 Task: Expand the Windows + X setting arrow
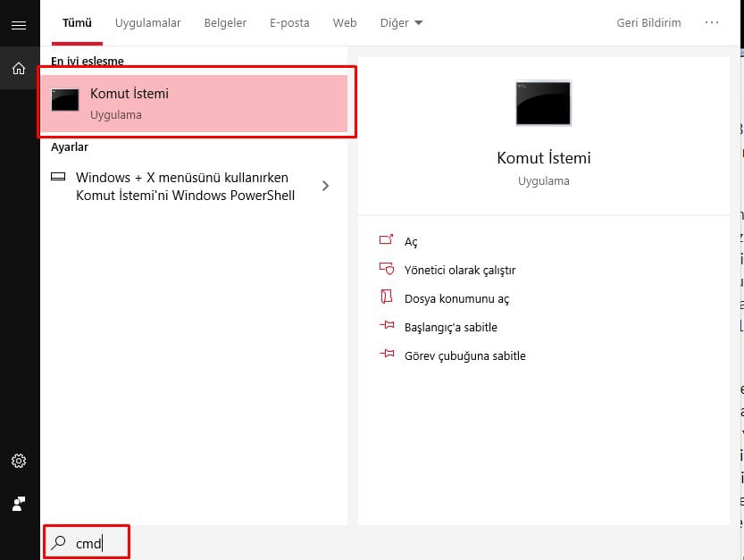point(325,186)
